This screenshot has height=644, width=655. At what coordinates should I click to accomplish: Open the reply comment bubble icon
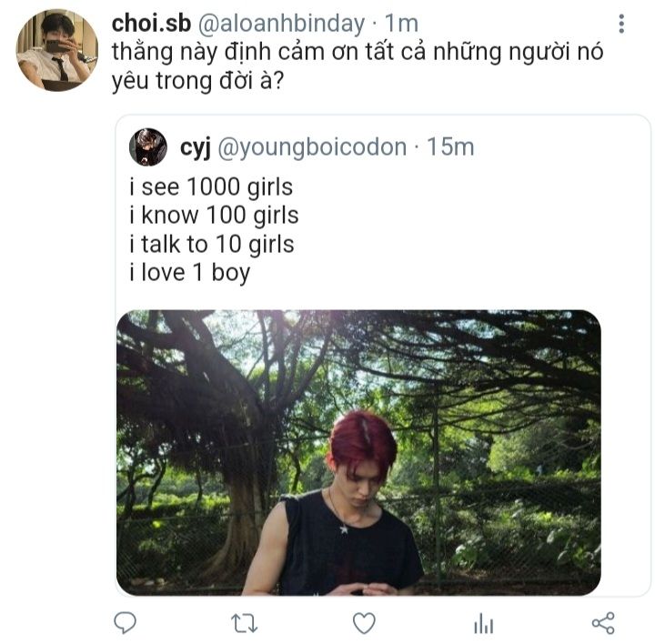click(x=125, y=623)
